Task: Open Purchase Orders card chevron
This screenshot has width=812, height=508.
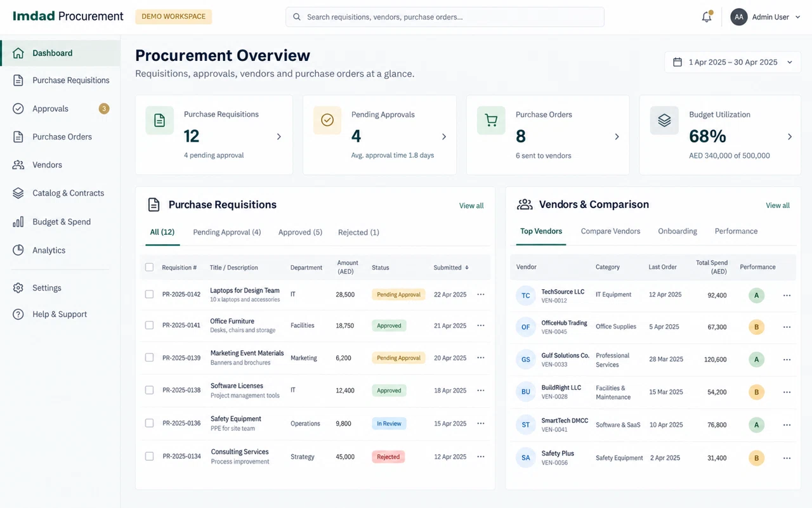Action: (x=617, y=136)
